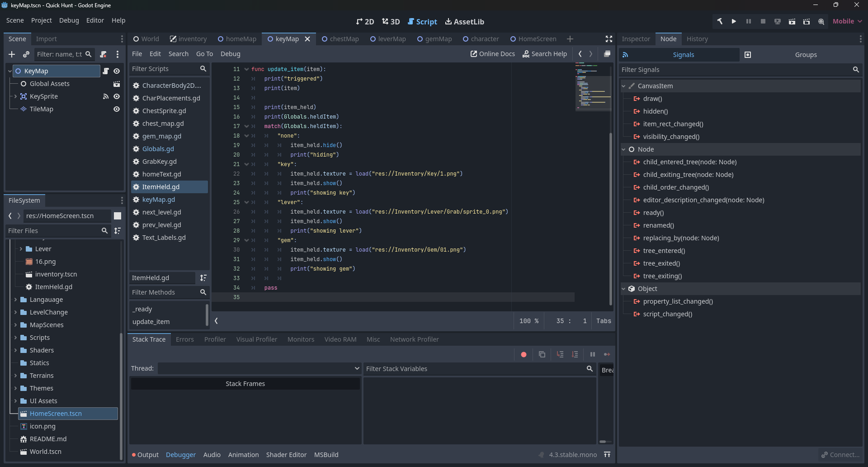This screenshot has width=868, height=467.
Task: Collapse the CanvasItem signals section
Action: (624, 86)
